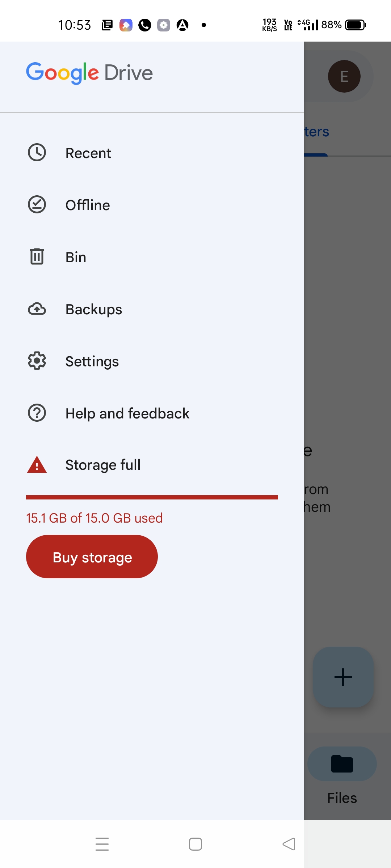Viewport: 391px width, 868px height.
Task: Open the Offline menu entry
Action: pos(152,205)
